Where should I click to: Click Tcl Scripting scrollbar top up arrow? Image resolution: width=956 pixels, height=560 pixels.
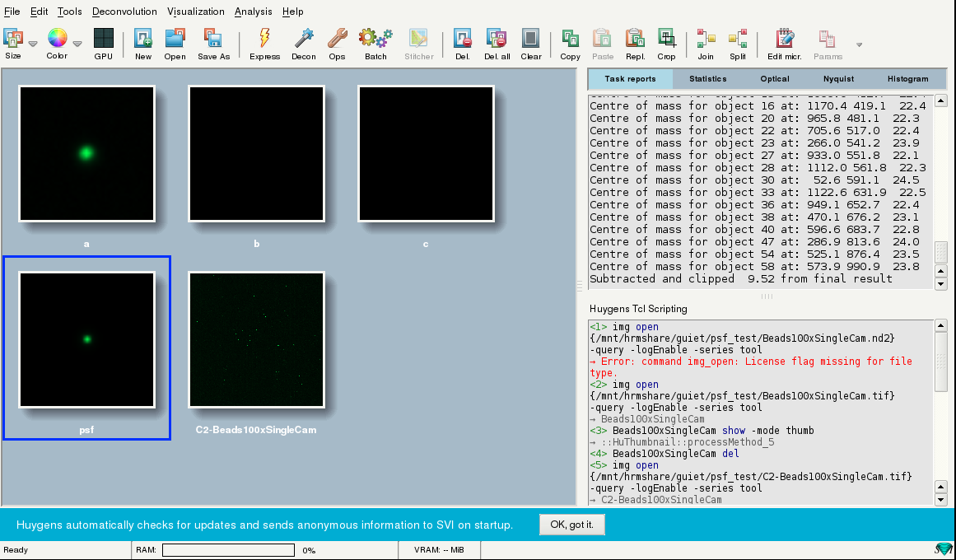point(940,326)
